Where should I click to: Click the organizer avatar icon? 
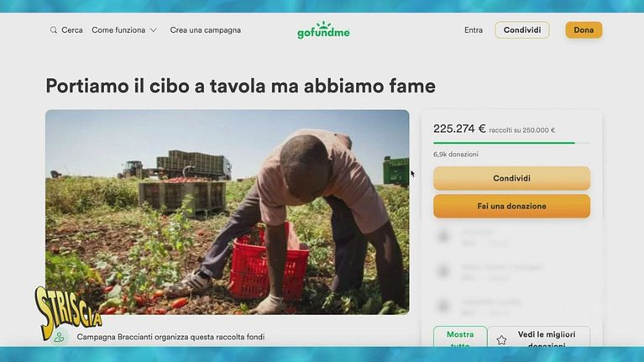pyautogui.click(x=59, y=337)
